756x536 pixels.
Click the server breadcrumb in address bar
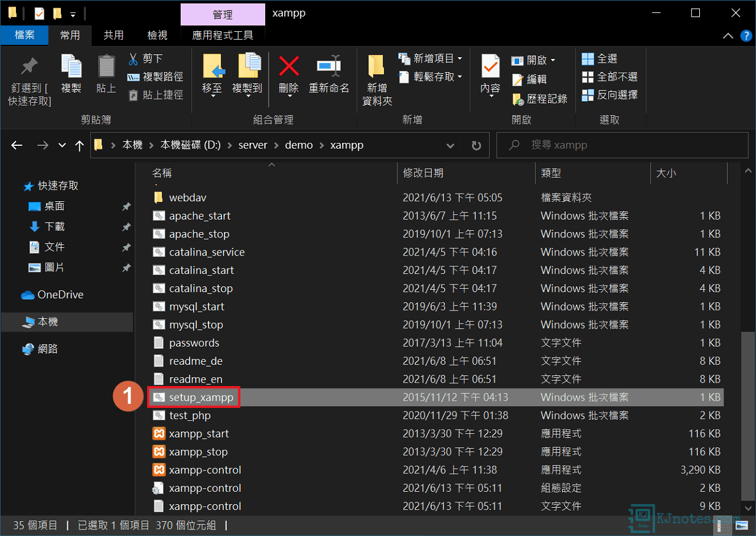(253, 145)
